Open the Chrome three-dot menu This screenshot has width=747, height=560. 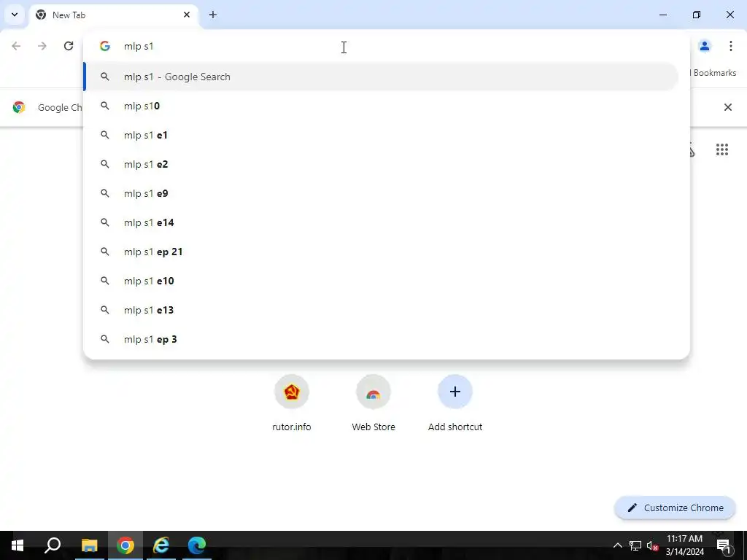tap(731, 46)
